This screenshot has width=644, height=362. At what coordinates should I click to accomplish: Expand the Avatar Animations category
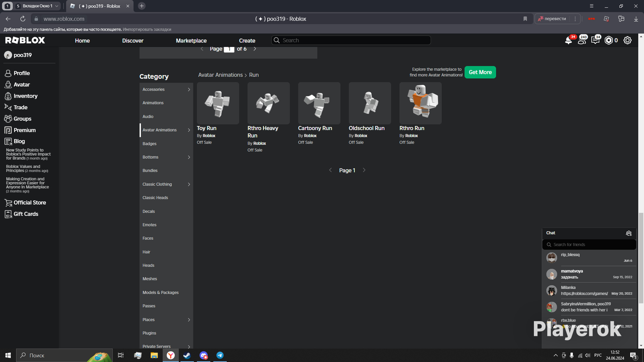[x=189, y=130]
